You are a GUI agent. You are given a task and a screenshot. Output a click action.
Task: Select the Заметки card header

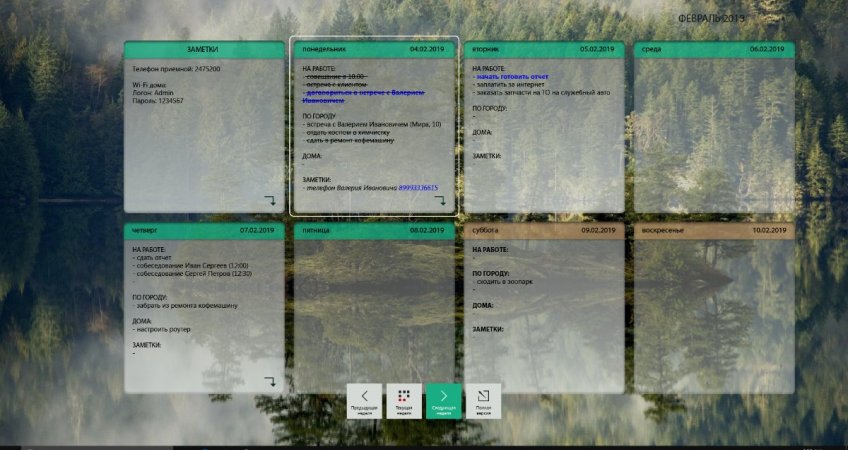coord(204,48)
